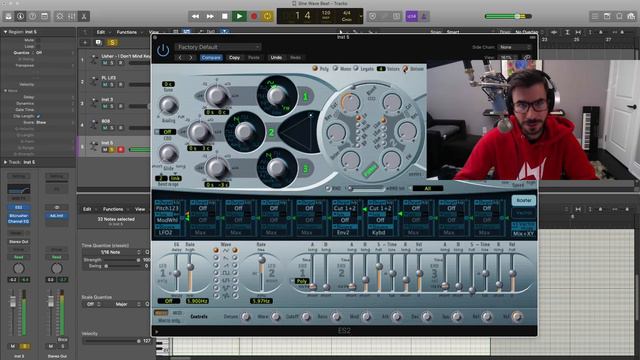This screenshot has width=640, height=360.
Task: Click the red Record button
Action: (254, 16)
